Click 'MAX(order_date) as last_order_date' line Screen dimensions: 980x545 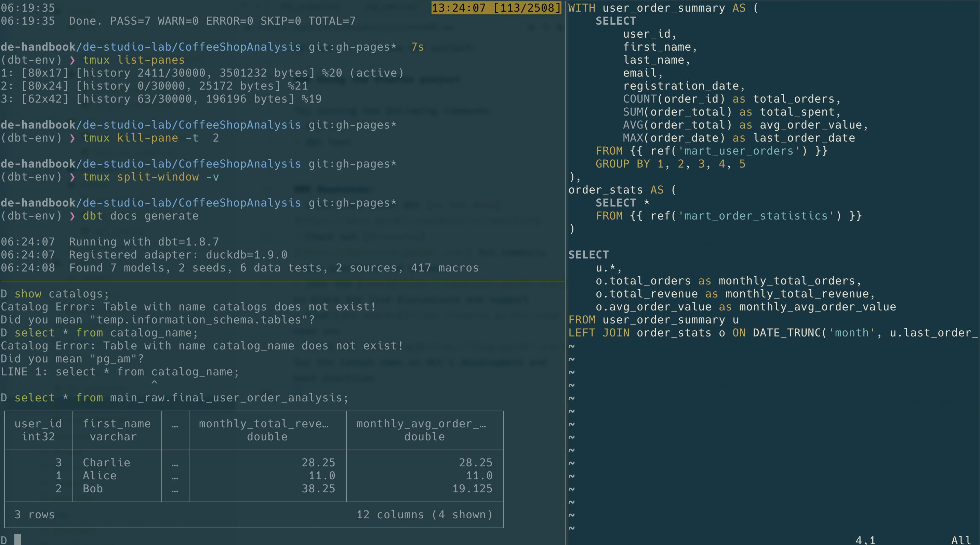click(x=739, y=138)
